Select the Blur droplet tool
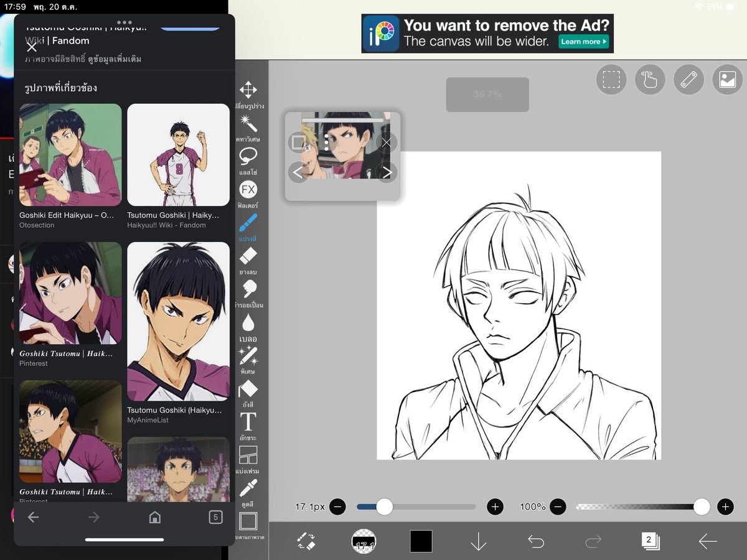747x560 pixels. point(248,322)
